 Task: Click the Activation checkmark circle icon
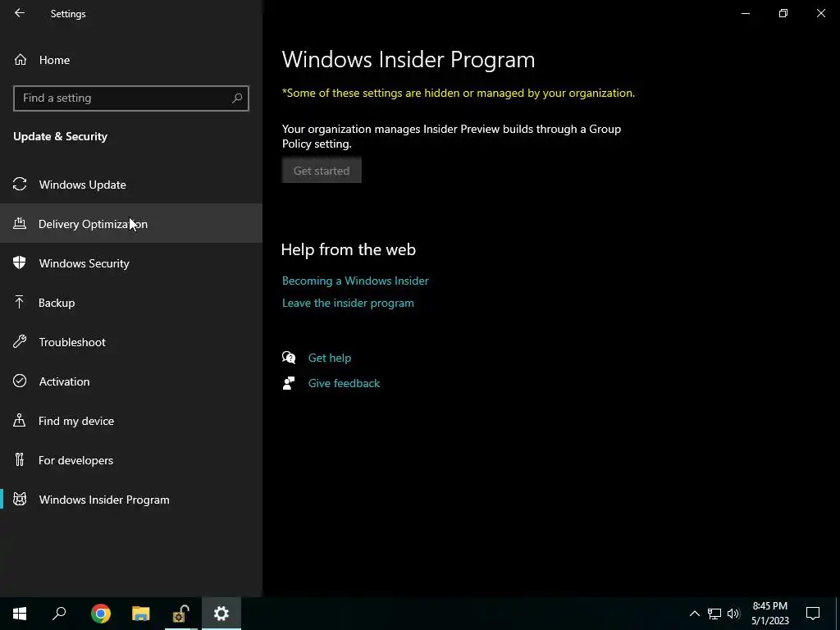[x=20, y=381]
